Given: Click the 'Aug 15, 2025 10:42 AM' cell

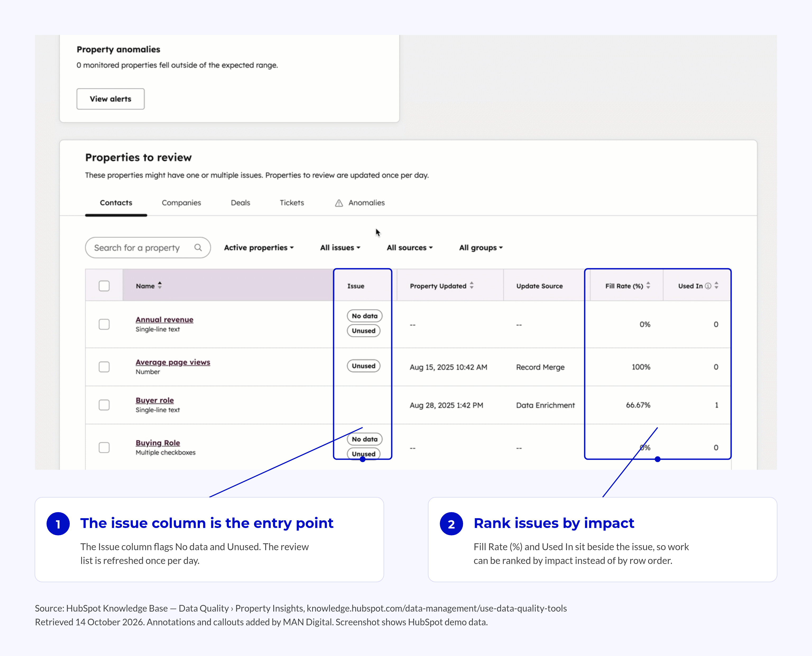Looking at the screenshot, I should [449, 367].
